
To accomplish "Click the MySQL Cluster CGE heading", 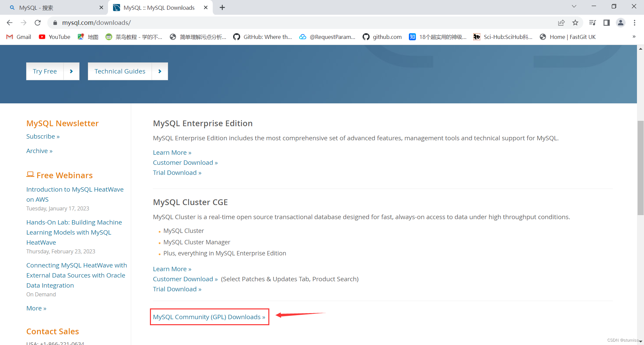I will [190, 202].
